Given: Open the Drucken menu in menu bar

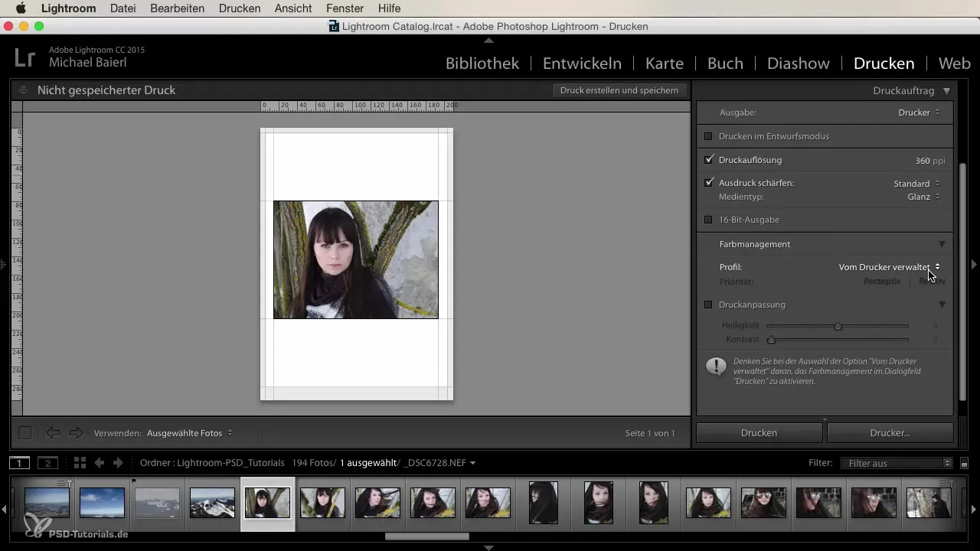Looking at the screenshot, I should pyautogui.click(x=240, y=8).
